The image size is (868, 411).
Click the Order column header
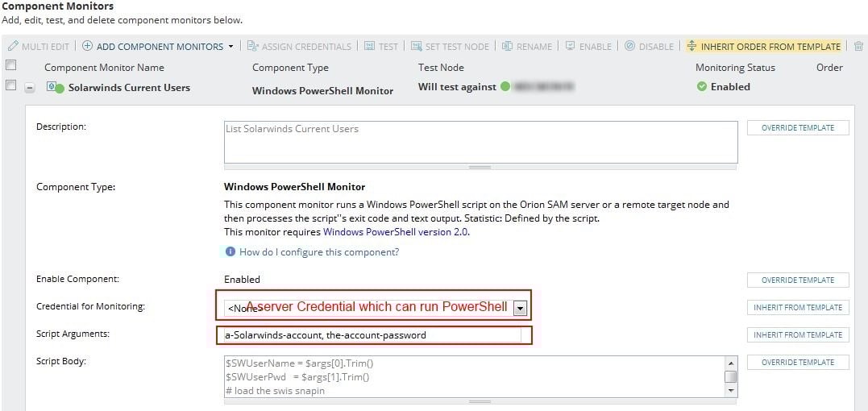point(829,68)
